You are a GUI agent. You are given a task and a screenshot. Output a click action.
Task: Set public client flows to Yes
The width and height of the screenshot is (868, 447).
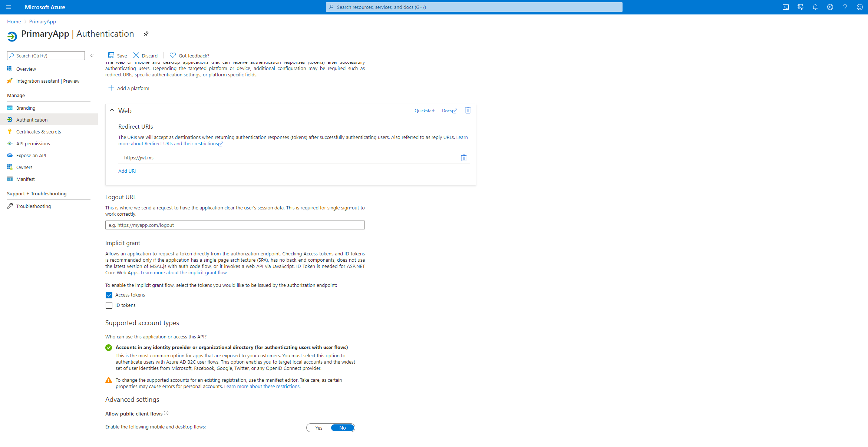(319, 428)
